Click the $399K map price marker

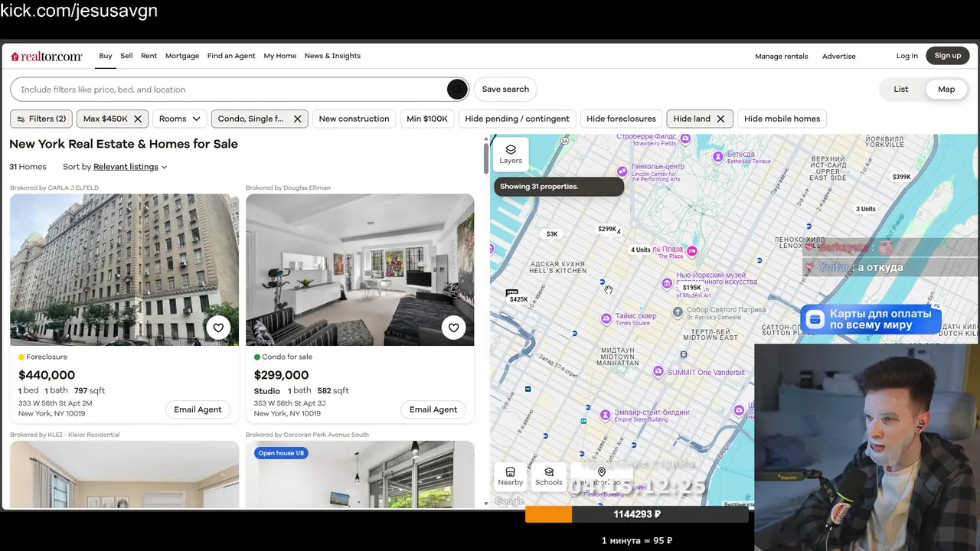tap(902, 177)
